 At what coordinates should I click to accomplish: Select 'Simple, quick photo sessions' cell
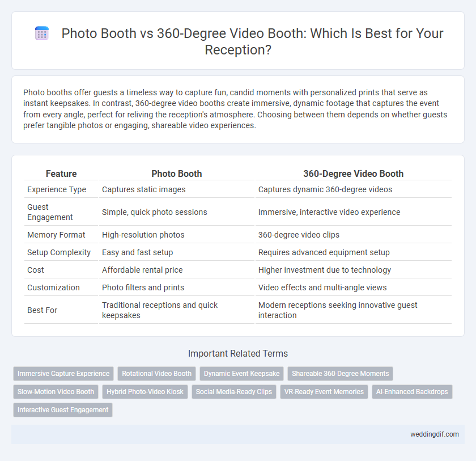pyautogui.click(x=177, y=212)
